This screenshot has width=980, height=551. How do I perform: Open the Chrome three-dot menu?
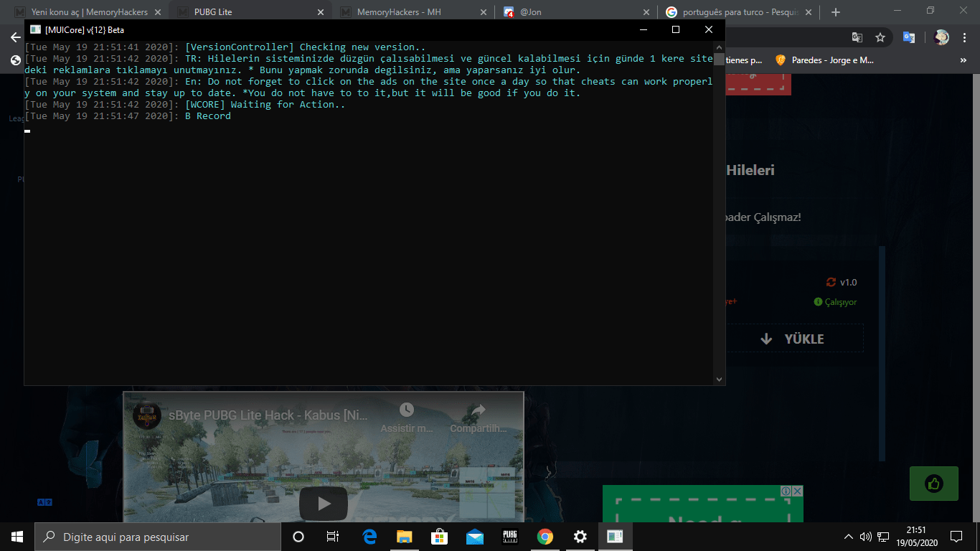(966, 37)
